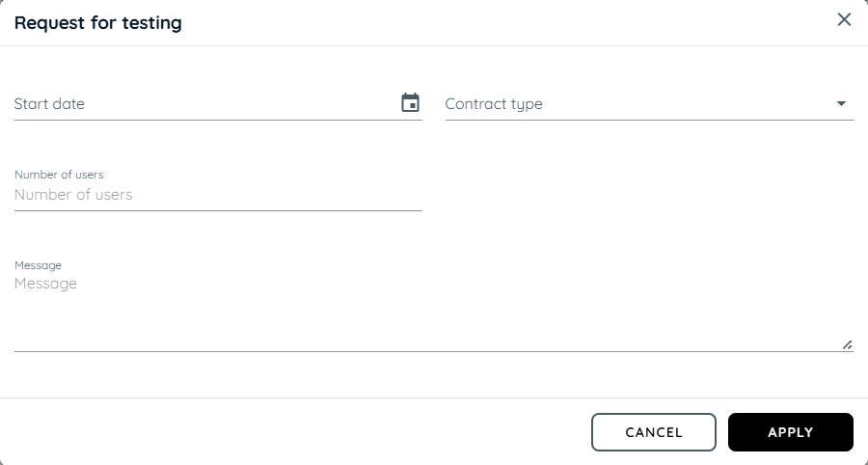
Task: Expand the Contract type select field
Action: pyautogui.click(x=649, y=104)
